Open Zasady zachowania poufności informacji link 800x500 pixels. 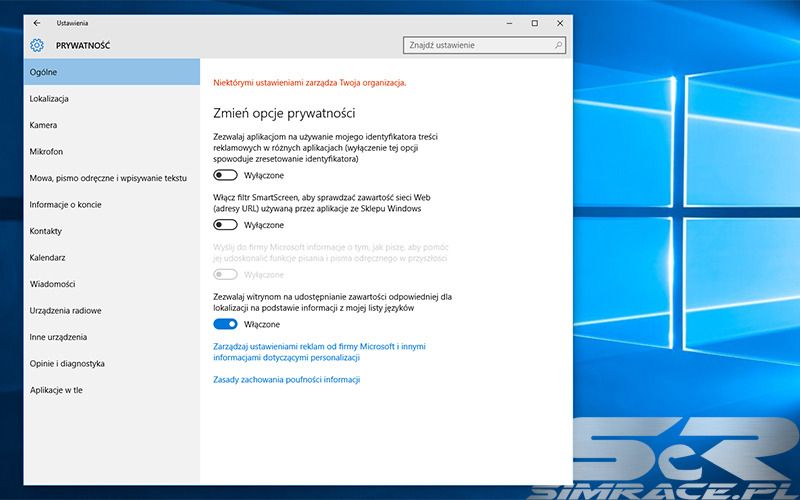click(x=287, y=380)
